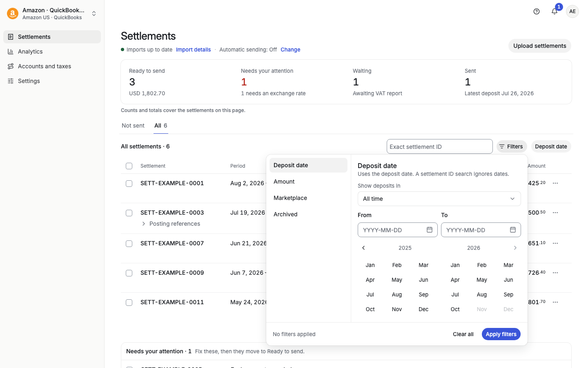
Task: Click the Upload settlements button
Action: pos(540,46)
